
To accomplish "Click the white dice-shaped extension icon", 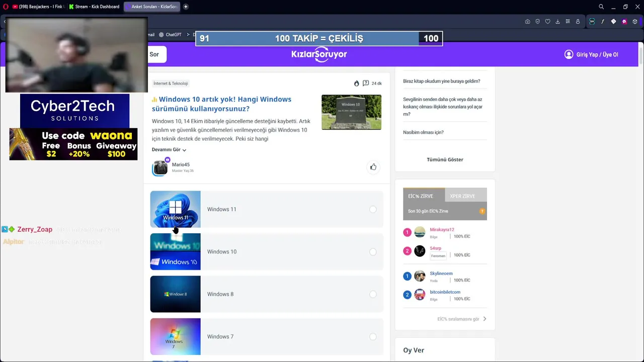I will tap(613, 22).
